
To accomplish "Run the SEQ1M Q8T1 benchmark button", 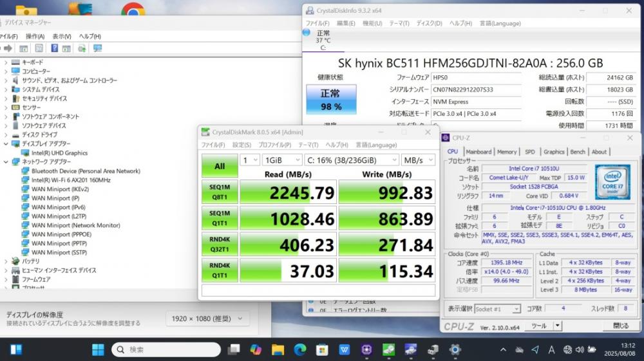I will (220, 192).
